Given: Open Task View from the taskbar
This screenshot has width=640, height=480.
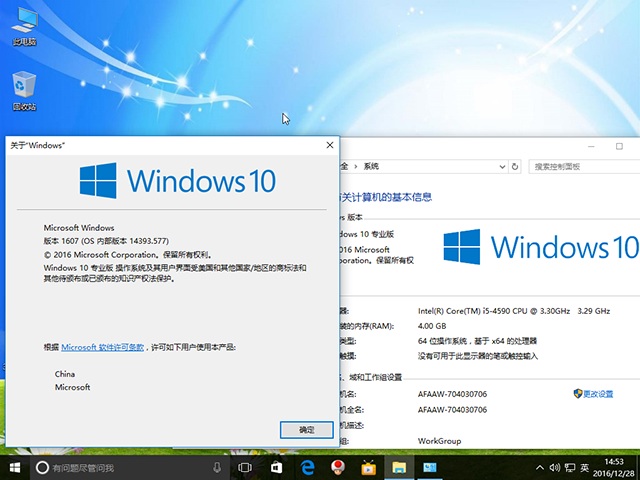Looking at the screenshot, I should [246, 467].
